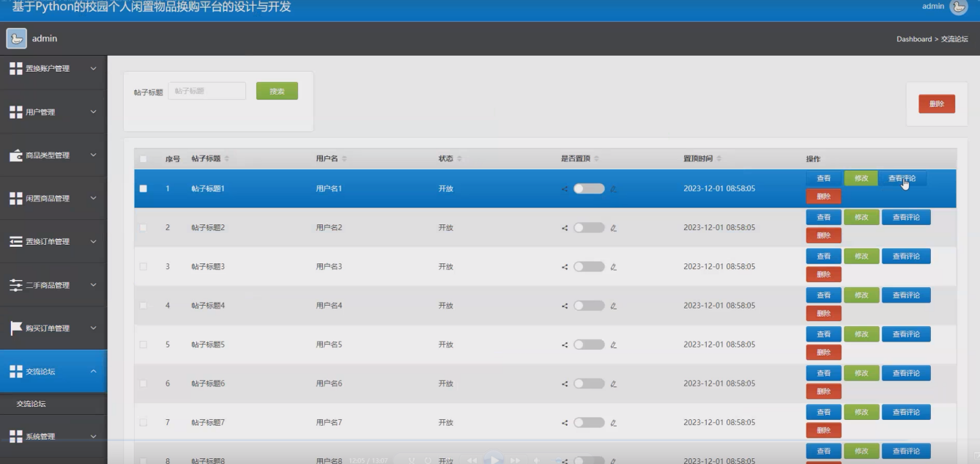Click the duck avatar icon in top-right corner
Image resolution: width=980 pixels, height=464 pixels.
pos(959,7)
